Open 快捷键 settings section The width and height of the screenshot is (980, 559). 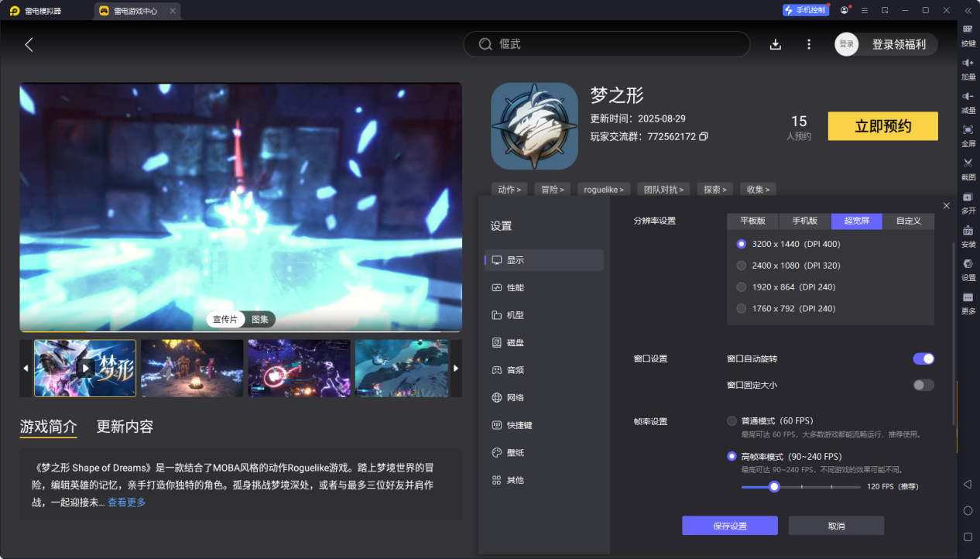point(544,425)
